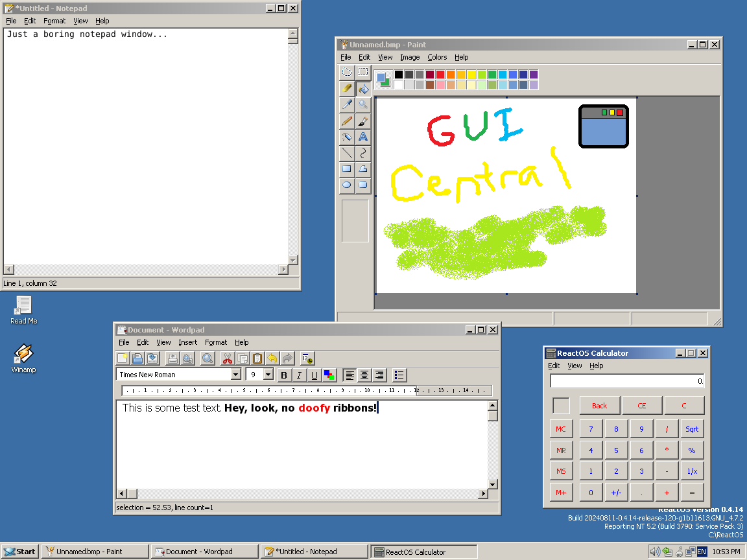Pick the purple color swatch in Paint palette
747x560 pixels.
click(534, 75)
